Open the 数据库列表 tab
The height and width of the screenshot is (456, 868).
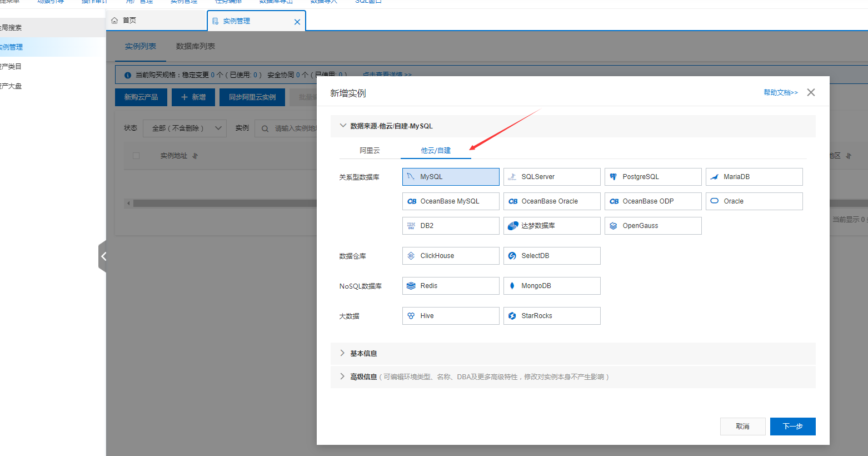(196, 46)
